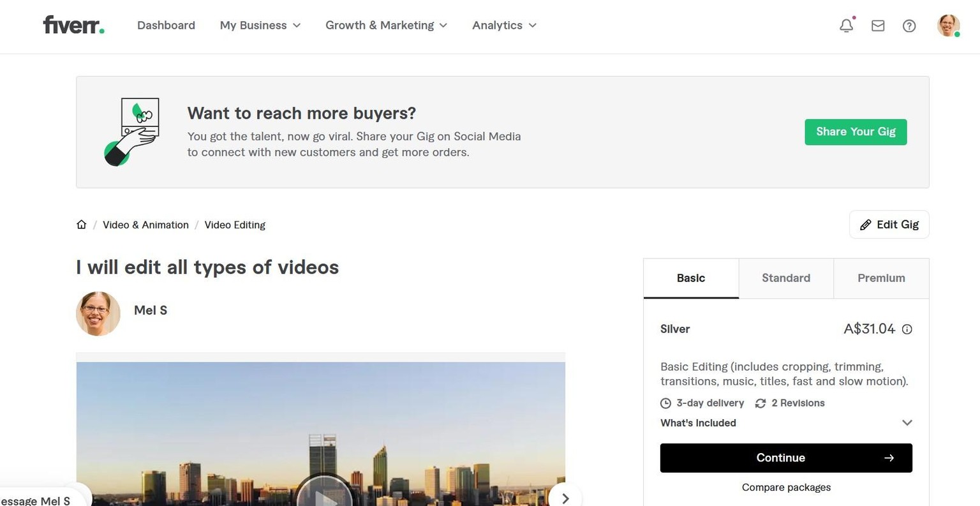This screenshot has width=980, height=506.
Task: Click the revisions refresh icon
Action: [761, 403]
